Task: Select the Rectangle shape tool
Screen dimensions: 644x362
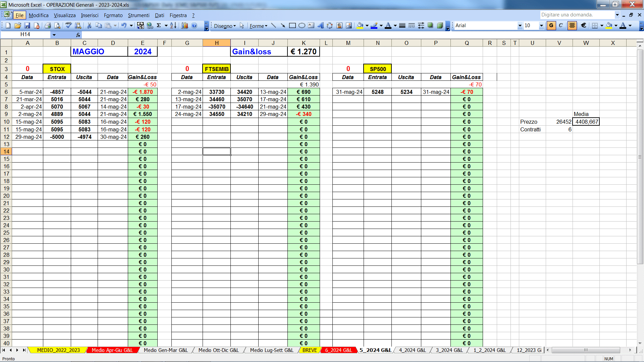Action: 292,25
